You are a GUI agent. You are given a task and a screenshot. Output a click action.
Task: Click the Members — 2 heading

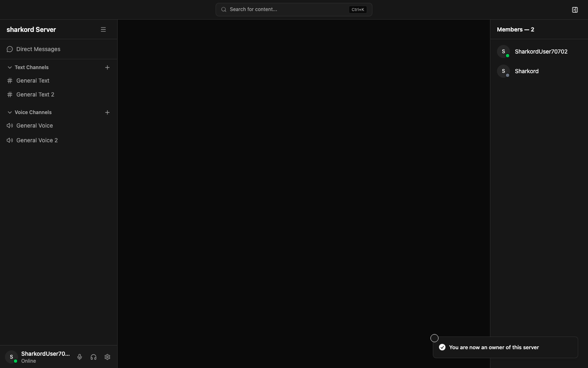[x=516, y=29]
